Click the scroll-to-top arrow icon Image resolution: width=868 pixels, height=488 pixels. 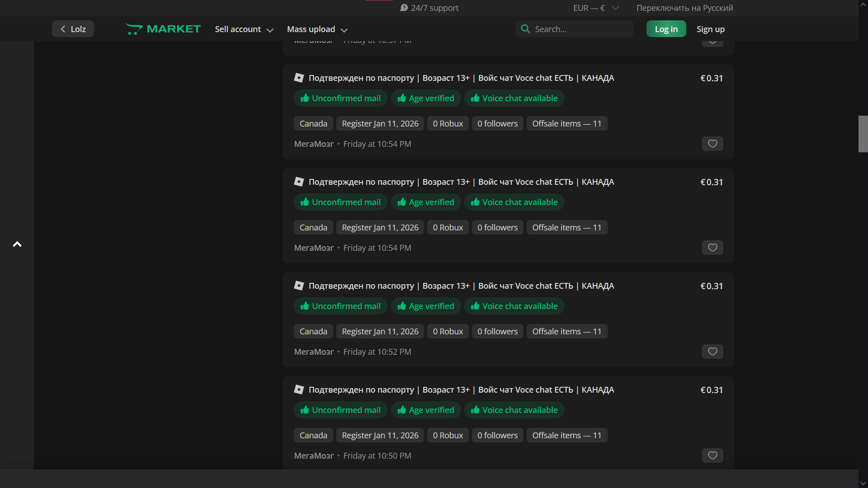17,244
